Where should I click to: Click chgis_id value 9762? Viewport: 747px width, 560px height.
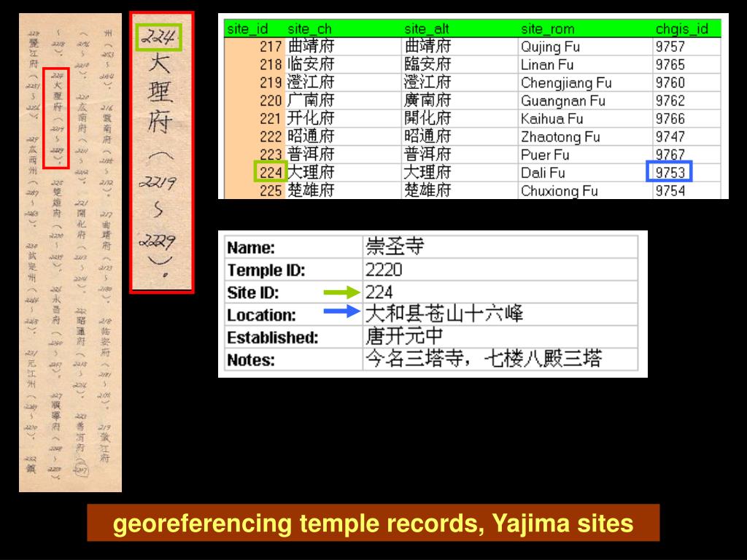[670, 101]
